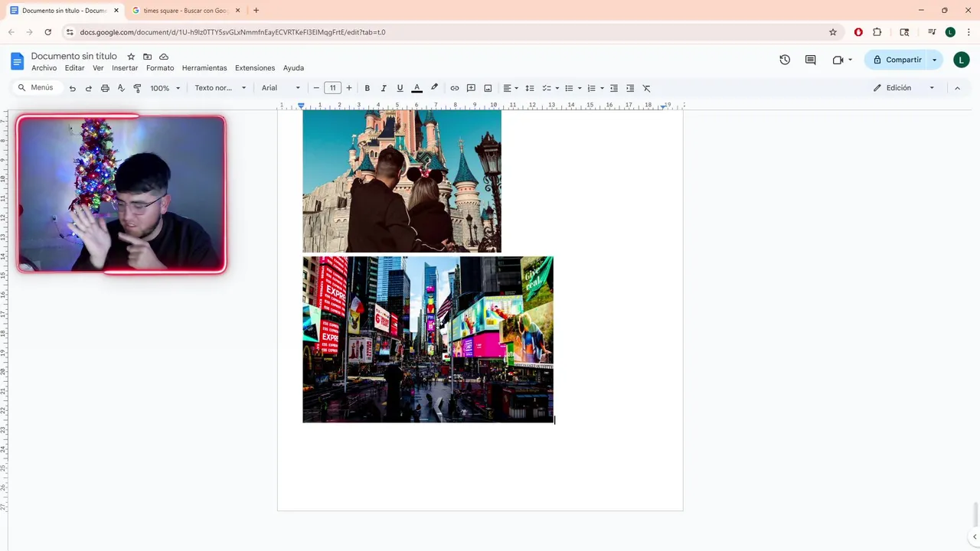The height and width of the screenshot is (551, 980).
Task: Move document using the folder icon
Action: coord(147,57)
